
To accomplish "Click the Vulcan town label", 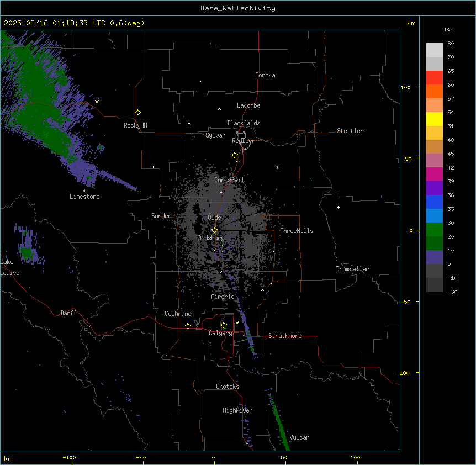I will pyautogui.click(x=299, y=437).
